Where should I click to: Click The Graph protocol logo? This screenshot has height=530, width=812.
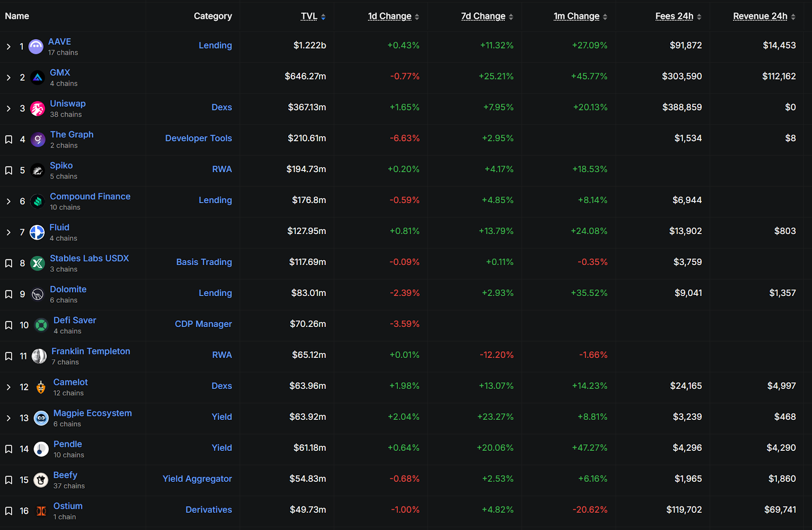[x=38, y=140]
